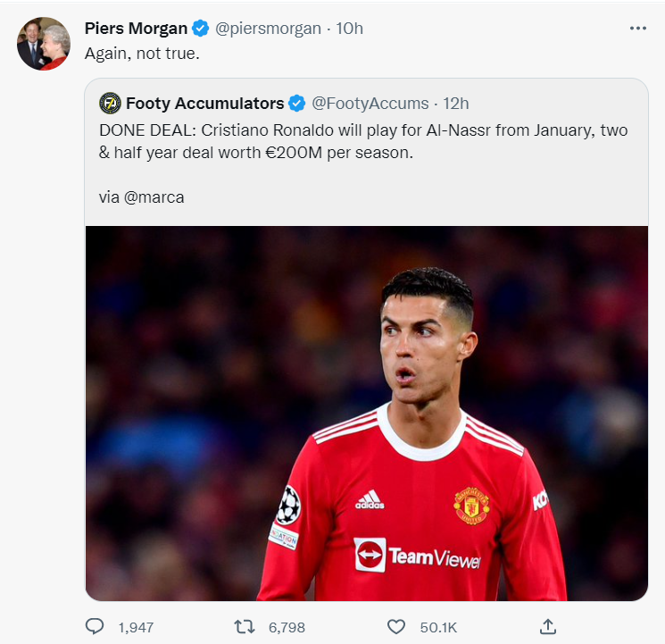Open the three-dot more options menu
665x644 pixels.
(638, 29)
